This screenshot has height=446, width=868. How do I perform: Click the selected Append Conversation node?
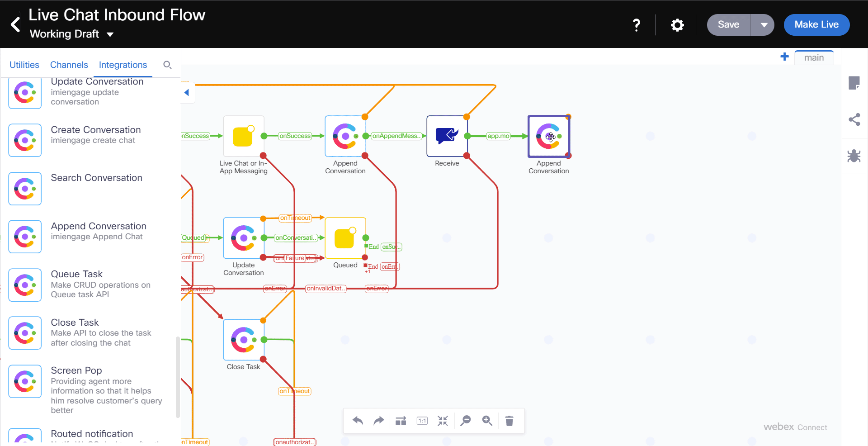pyautogui.click(x=549, y=136)
